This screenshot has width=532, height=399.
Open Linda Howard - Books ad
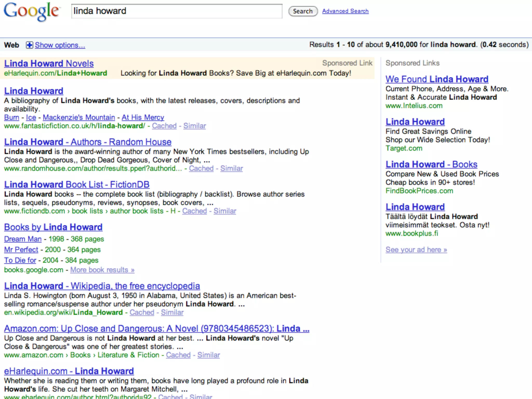[x=431, y=164]
